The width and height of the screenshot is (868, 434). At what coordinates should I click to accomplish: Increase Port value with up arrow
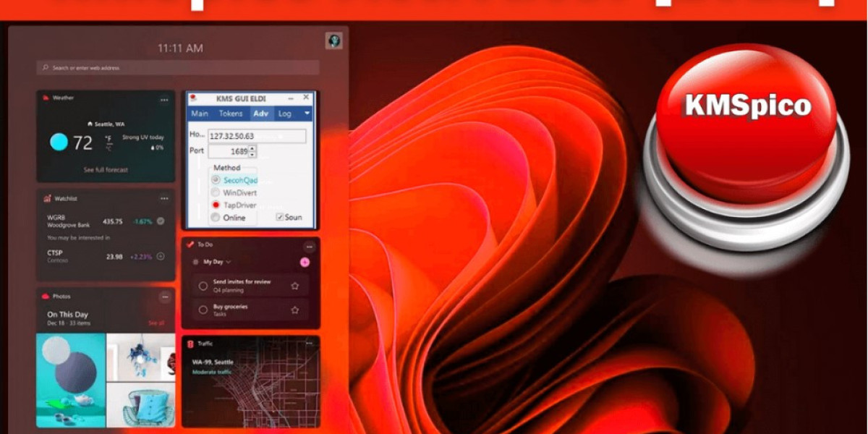(252, 148)
